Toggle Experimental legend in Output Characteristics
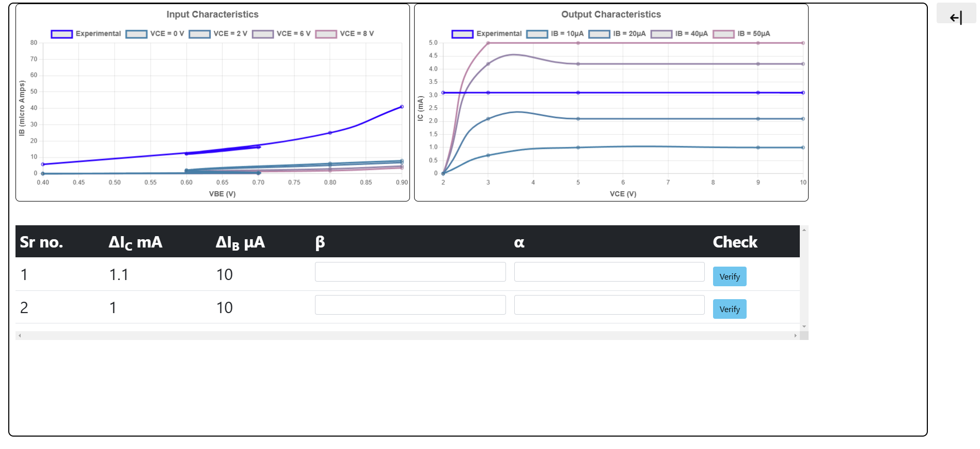Screen dimensions: 980x449 [x=486, y=34]
